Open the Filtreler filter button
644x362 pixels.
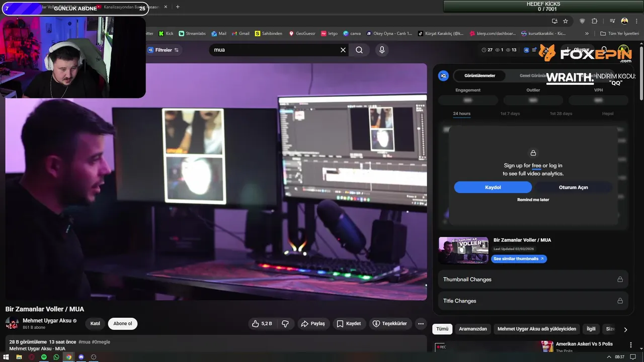164,50
